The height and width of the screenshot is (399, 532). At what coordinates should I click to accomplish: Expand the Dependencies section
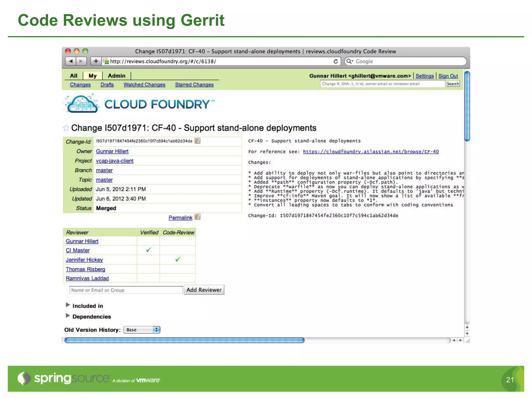click(68, 316)
